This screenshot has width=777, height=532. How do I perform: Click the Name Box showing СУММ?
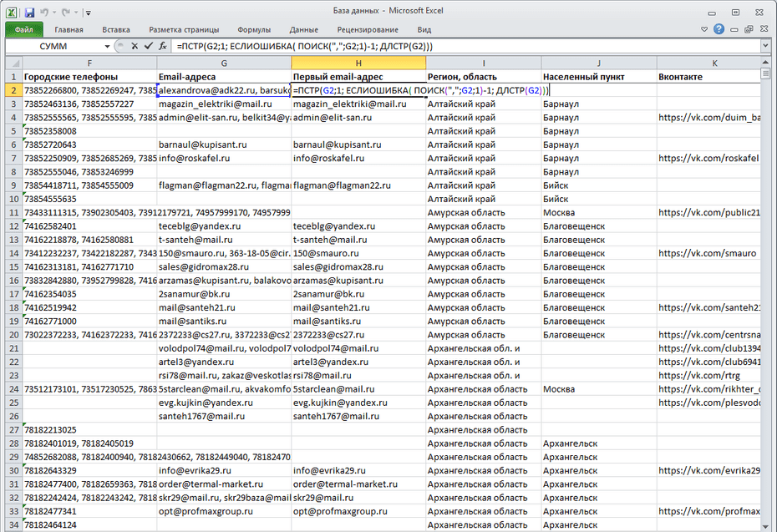click(x=53, y=46)
